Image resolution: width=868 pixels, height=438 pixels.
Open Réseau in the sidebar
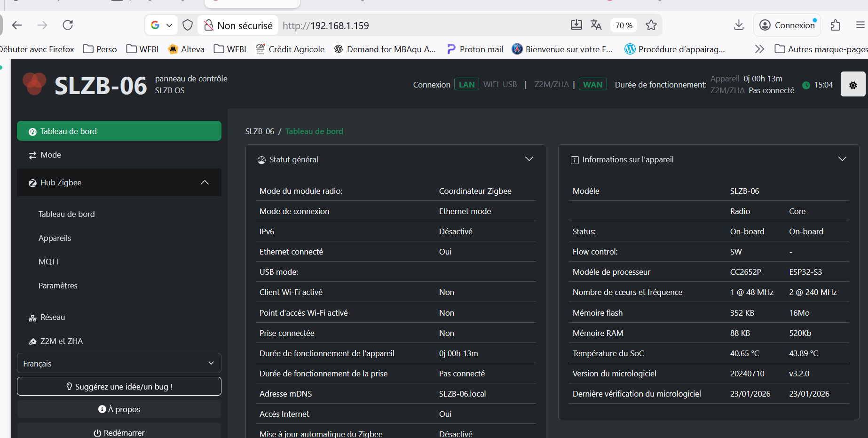(x=53, y=318)
